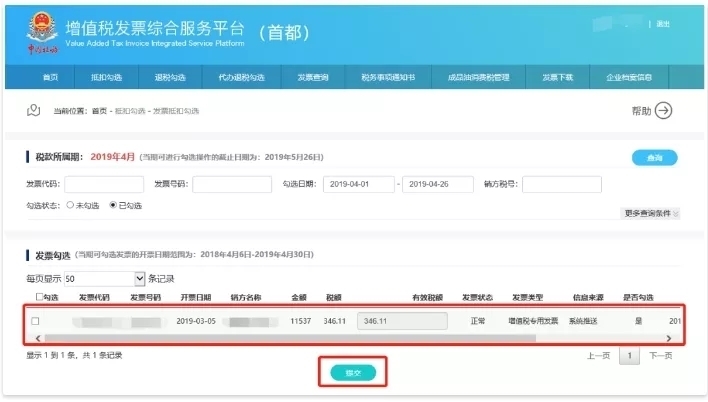
Task: Open the 税务事项通知书 menu tab
Action: pyautogui.click(x=388, y=77)
